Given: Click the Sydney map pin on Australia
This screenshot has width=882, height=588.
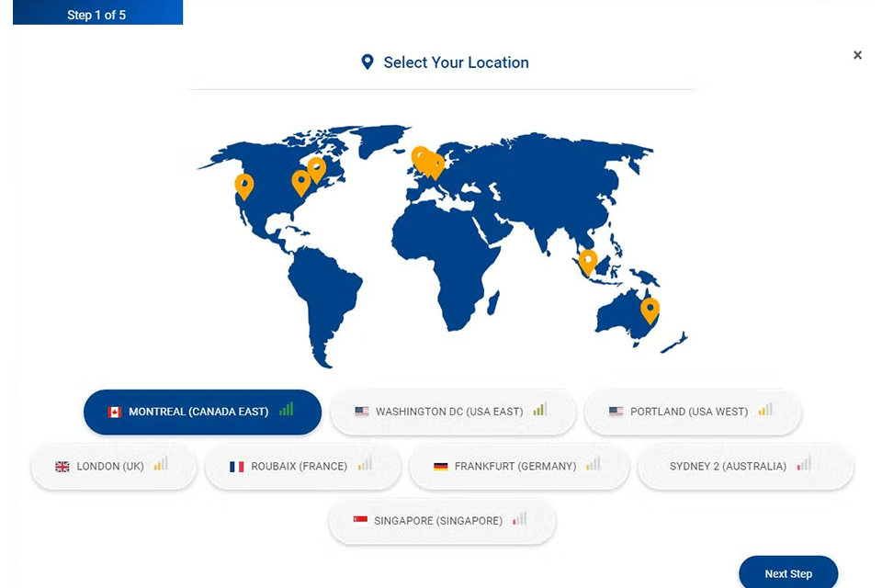Looking at the screenshot, I should (x=650, y=311).
